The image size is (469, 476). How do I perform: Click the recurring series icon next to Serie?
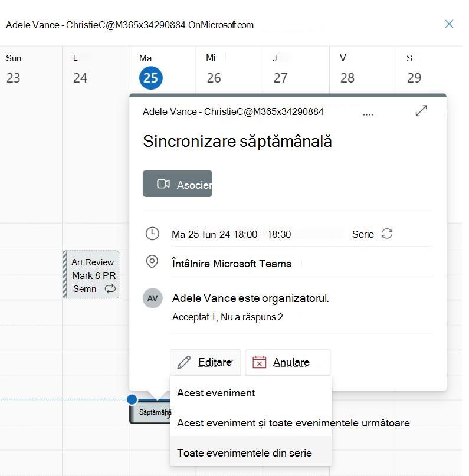[387, 234]
